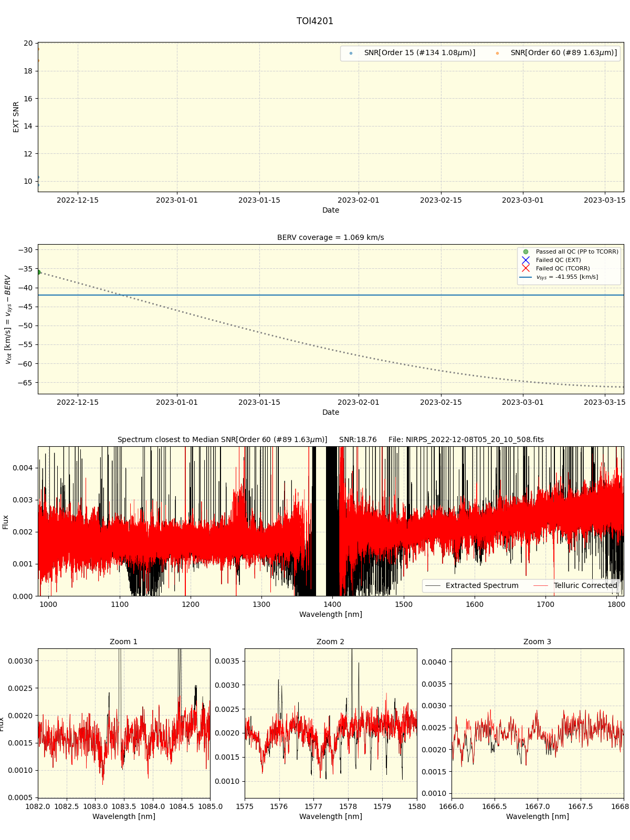The image size is (630, 840).
Task: Click the EXT SNR y-axis label
Action: point(16,117)
